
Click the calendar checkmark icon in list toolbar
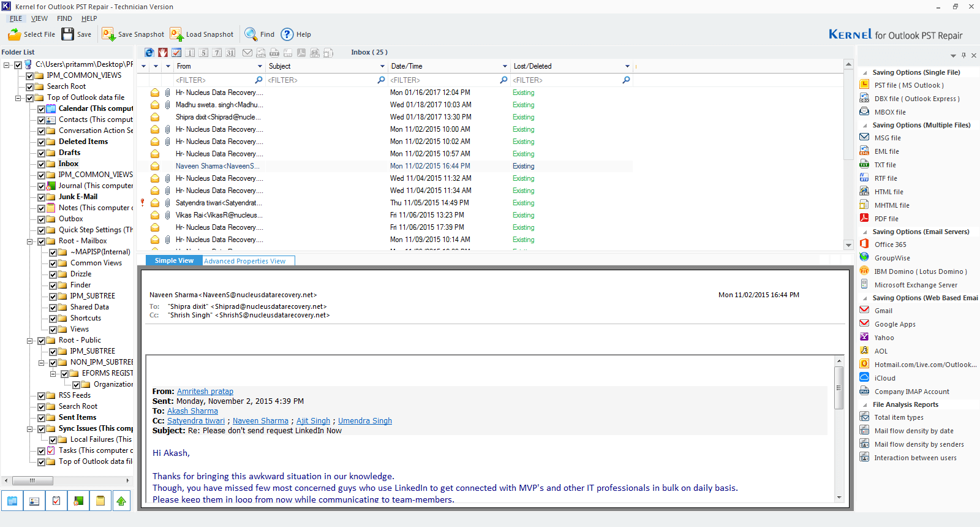pyautogui.click(x=176, y=53)
